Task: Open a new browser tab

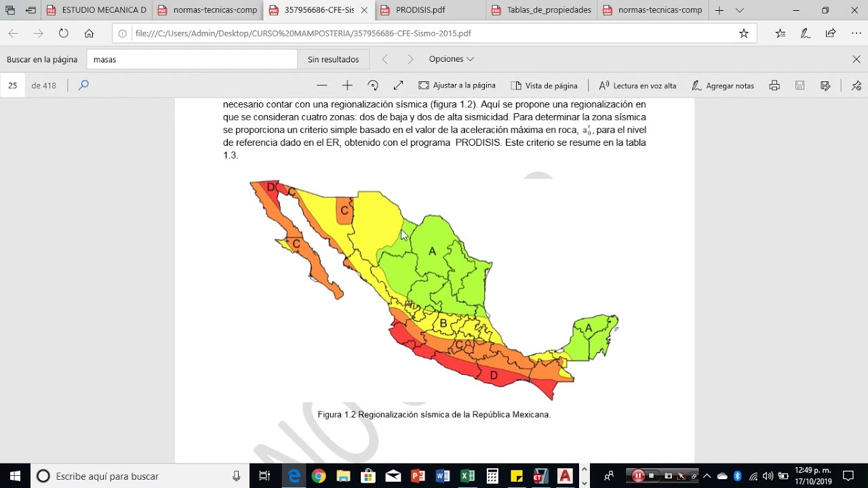Action: (719, 10)
